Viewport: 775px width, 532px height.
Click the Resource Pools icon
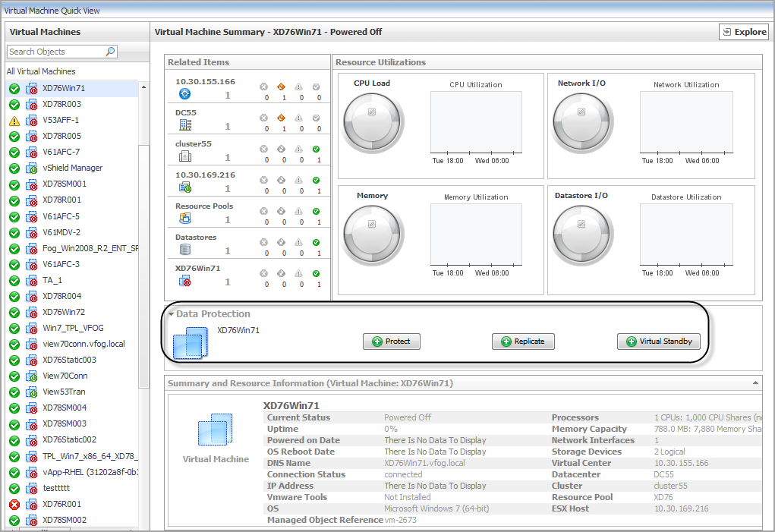pos(184,219)
